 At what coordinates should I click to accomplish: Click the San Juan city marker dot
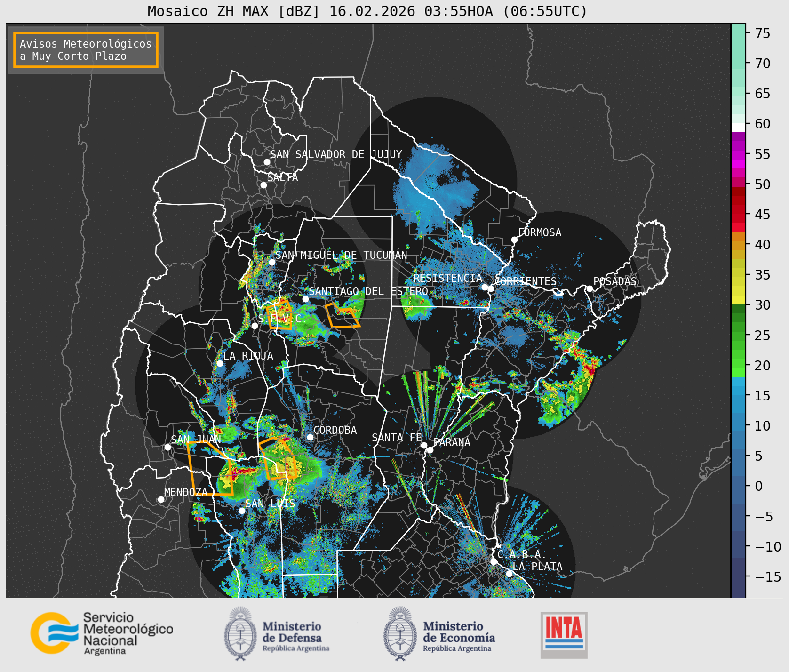[167, 447]
